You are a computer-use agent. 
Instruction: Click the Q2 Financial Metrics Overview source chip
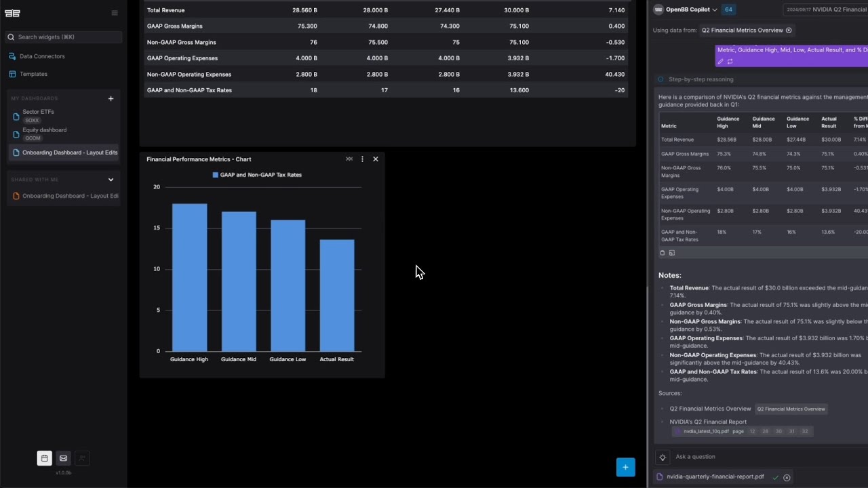point(791,409)
